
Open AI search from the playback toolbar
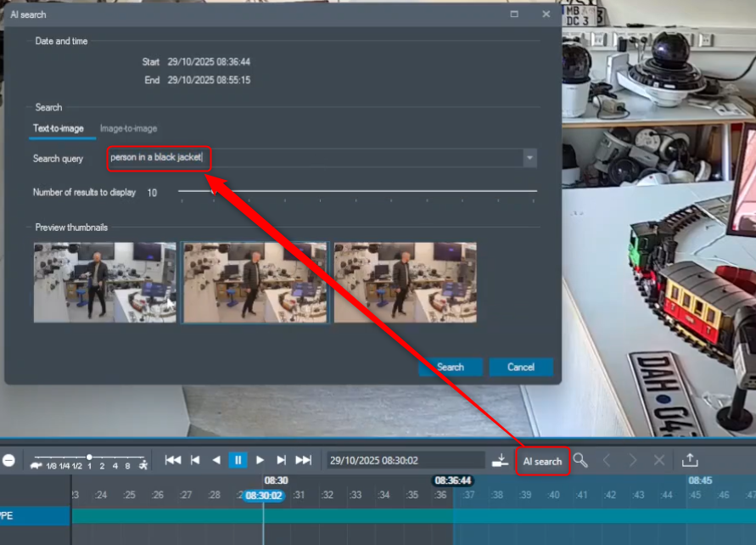tap(542, 461)
